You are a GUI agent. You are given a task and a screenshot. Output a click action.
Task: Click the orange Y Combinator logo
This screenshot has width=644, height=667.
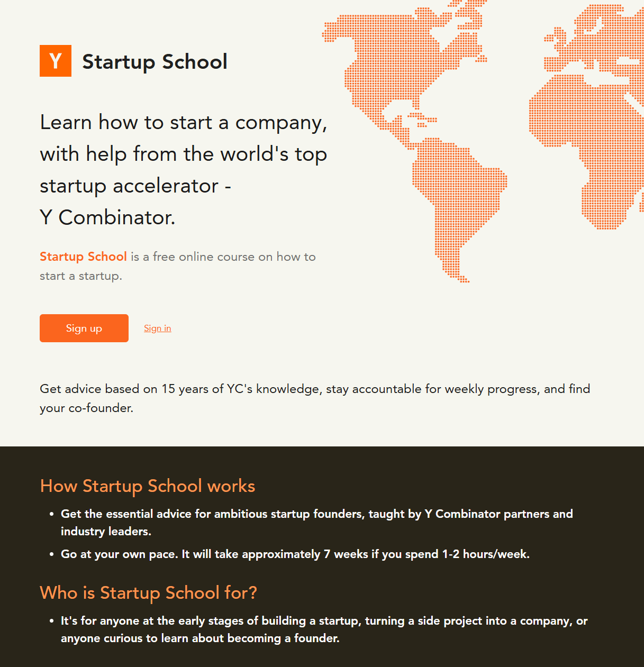(x=56, y=61)
